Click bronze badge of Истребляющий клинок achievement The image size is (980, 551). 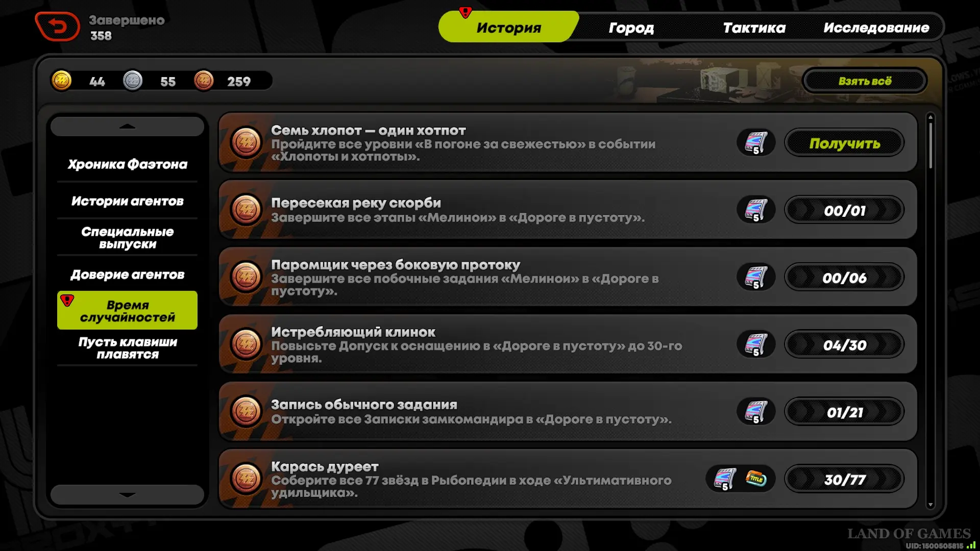click(246, 344)
